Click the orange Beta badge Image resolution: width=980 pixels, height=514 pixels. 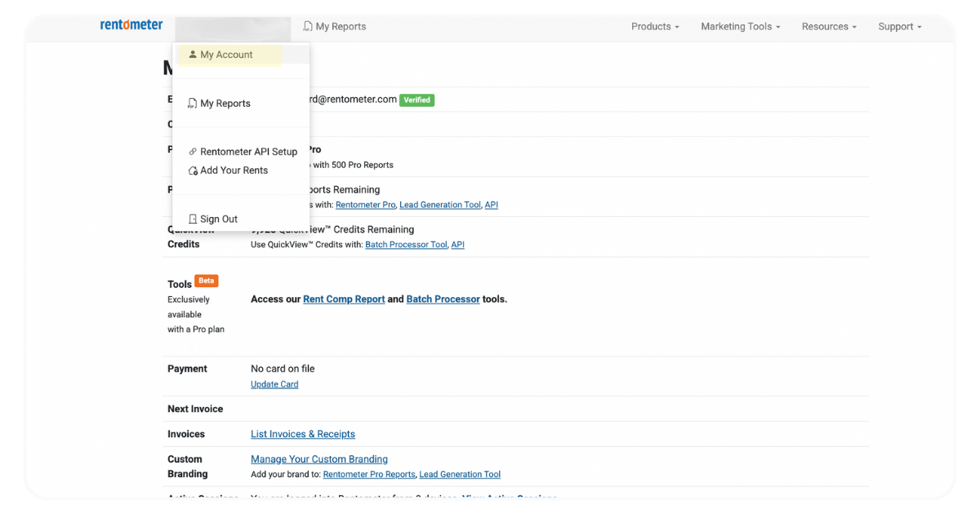[x=207, y=281]
